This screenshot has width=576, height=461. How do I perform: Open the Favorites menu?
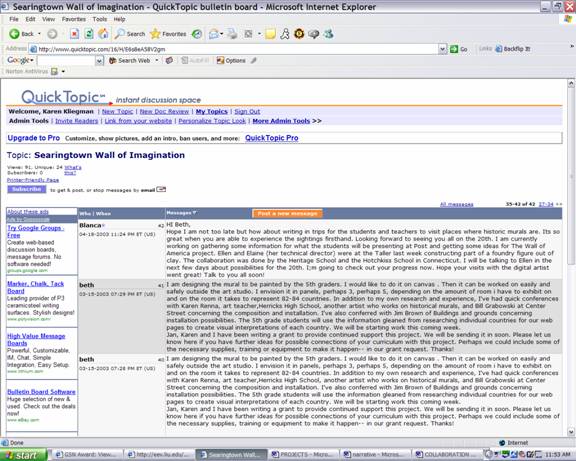[74, 19]
